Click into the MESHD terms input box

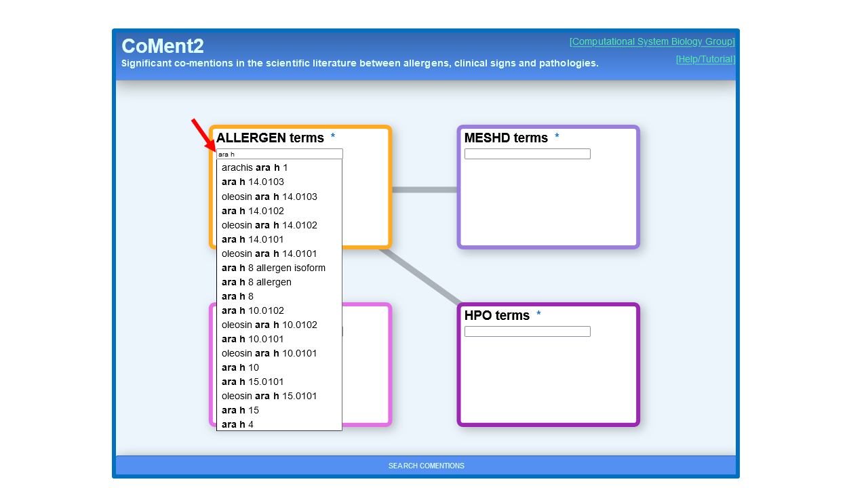[x=527, y=154]
